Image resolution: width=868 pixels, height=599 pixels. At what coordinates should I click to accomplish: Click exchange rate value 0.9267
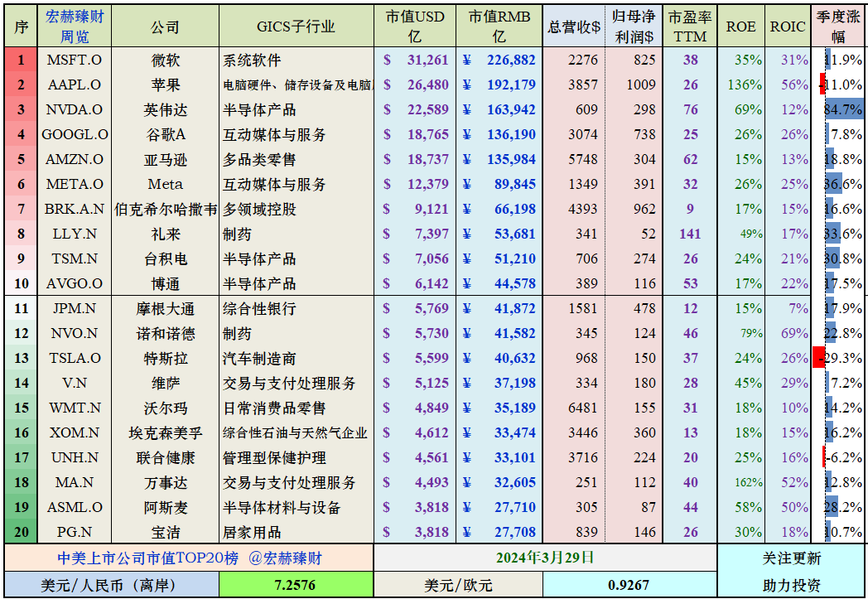[x=629, y=585]
